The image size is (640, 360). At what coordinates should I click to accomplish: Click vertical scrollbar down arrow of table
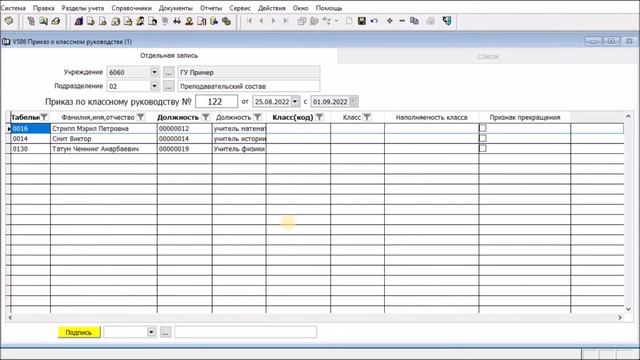click(628, 309)
